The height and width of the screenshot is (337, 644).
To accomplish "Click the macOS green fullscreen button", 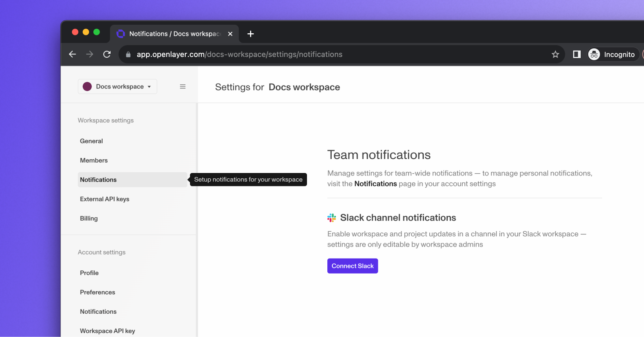I will (97, 32).
